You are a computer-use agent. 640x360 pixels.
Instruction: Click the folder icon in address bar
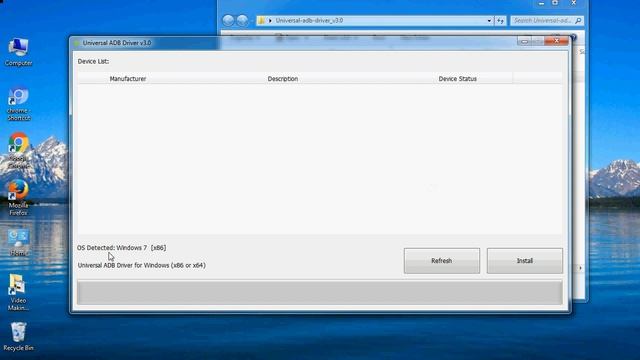[x=261, y=20]
